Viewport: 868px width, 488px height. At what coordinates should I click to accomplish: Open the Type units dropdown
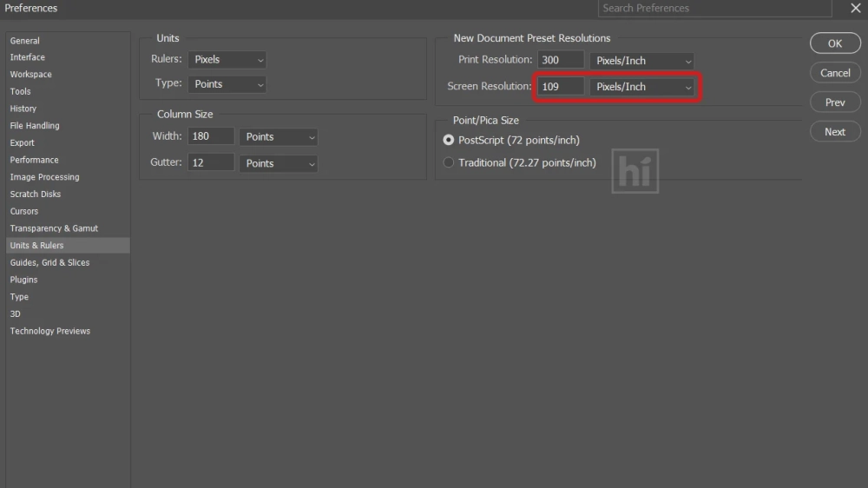click(227, 84)
